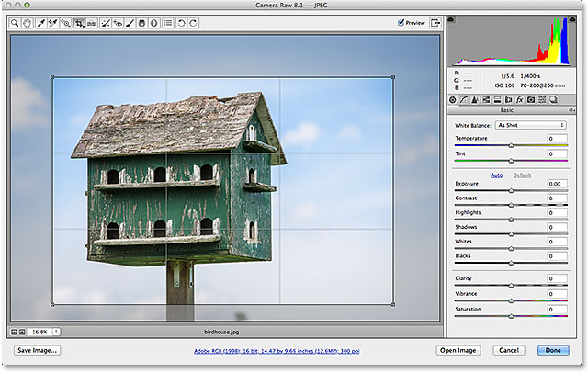Click the Clarity value field
Screen dimensions: 588x373
[x=557, y=278]
